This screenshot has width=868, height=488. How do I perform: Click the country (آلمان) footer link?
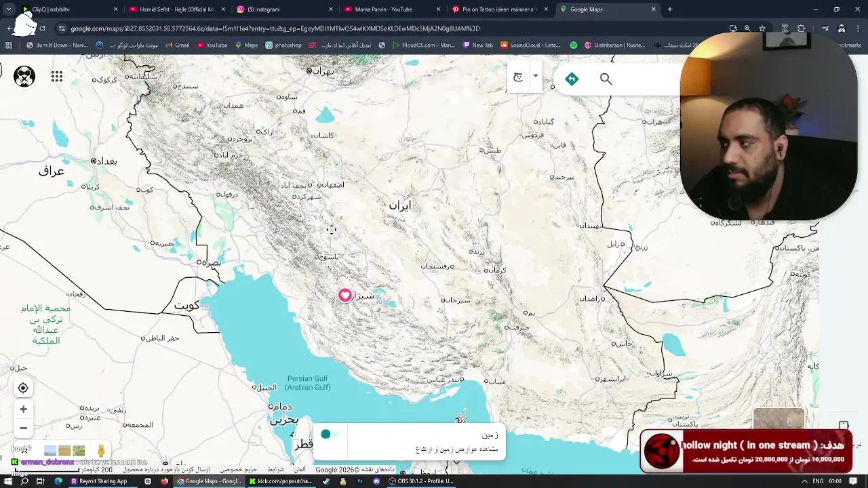[x=300, y=469]
